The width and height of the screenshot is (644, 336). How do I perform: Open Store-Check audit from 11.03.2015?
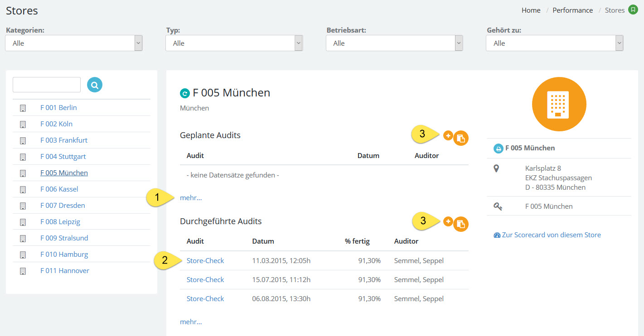205,261
